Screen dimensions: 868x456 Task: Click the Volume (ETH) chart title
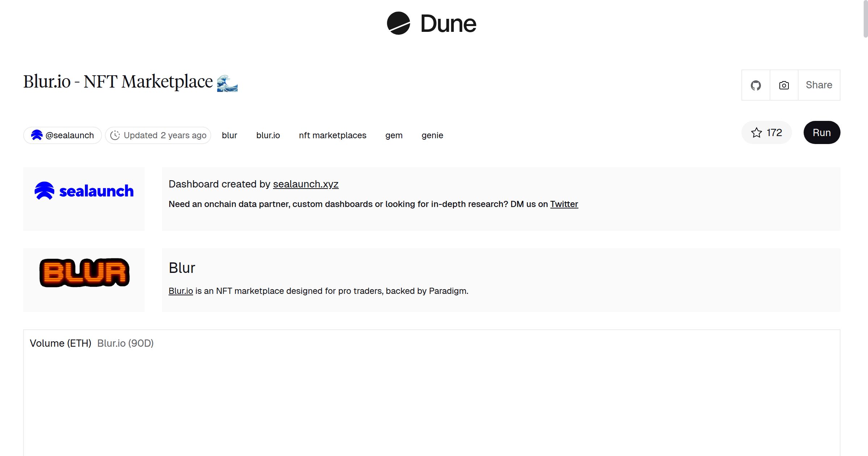point(61,343)
